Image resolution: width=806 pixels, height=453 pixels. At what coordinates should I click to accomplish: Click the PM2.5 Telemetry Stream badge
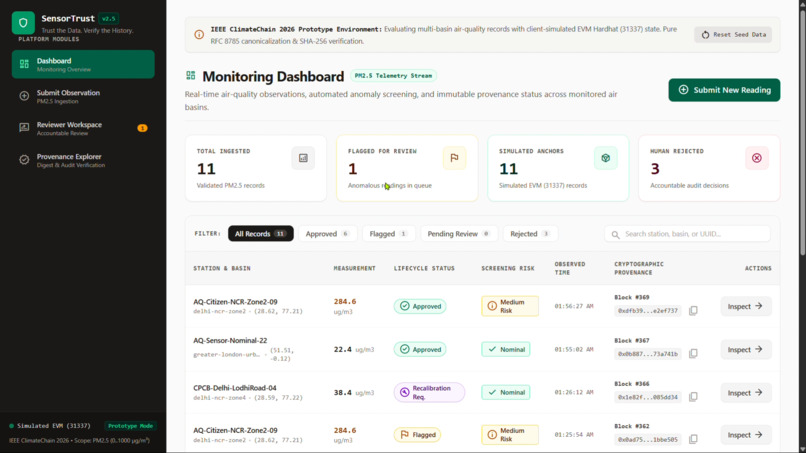[x=393, y=76]
